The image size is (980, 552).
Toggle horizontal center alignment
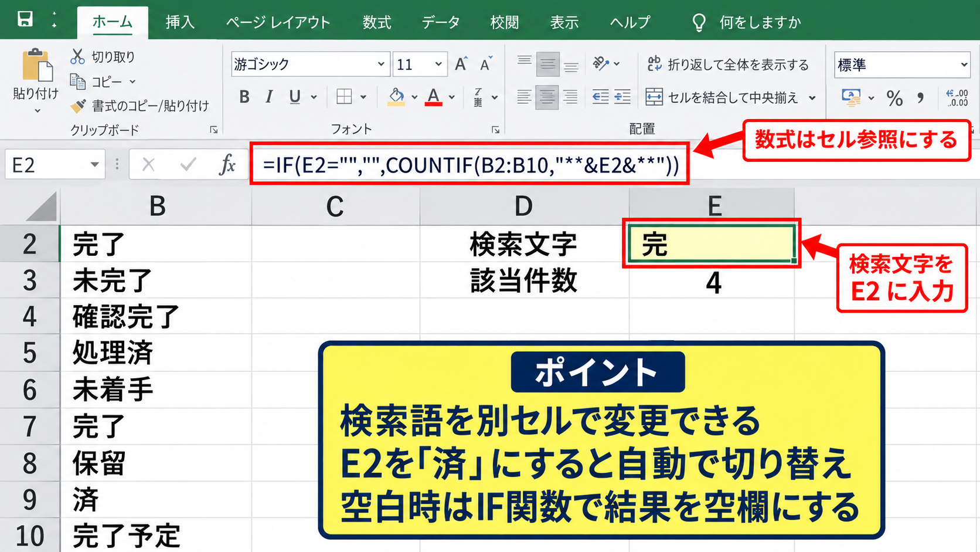[x=547, y=97]
